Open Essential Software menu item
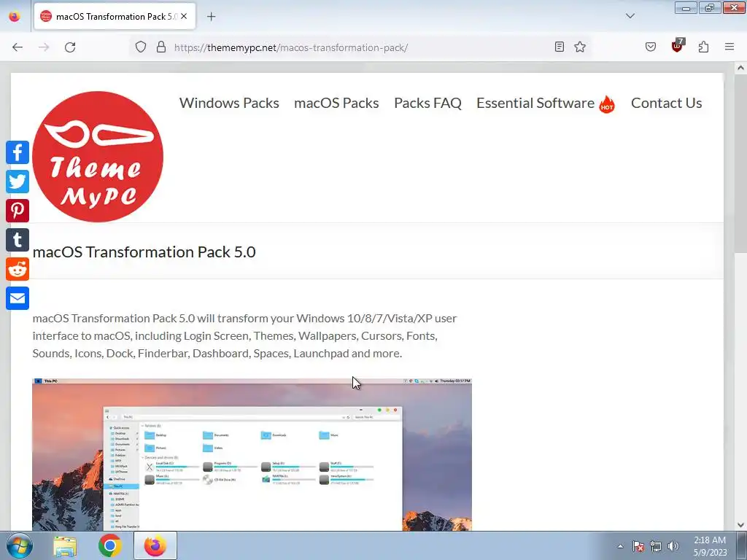 pos(546,104)
